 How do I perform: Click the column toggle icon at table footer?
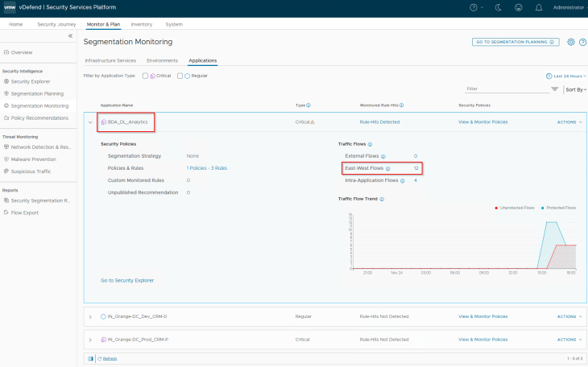point(90,358)
